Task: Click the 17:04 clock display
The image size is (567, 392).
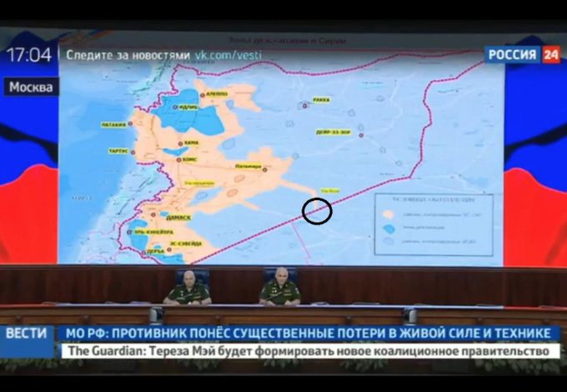Action: point(29,56)
